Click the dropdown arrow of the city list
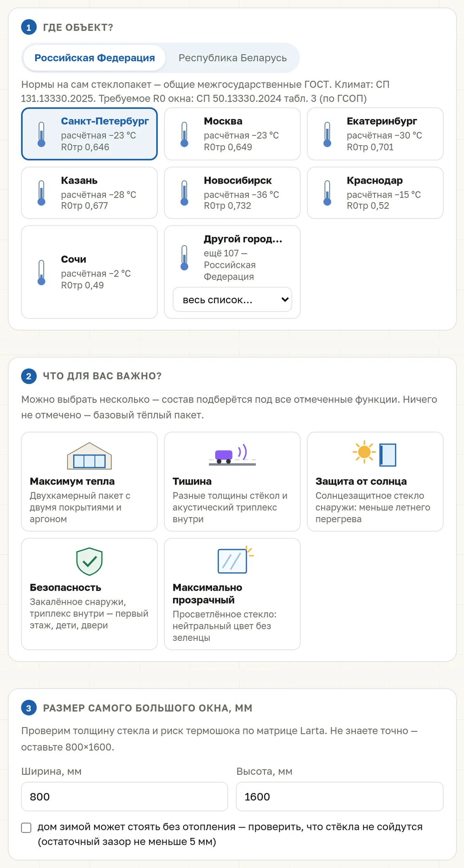Viewport: 464px width, 868px height. 285,300
